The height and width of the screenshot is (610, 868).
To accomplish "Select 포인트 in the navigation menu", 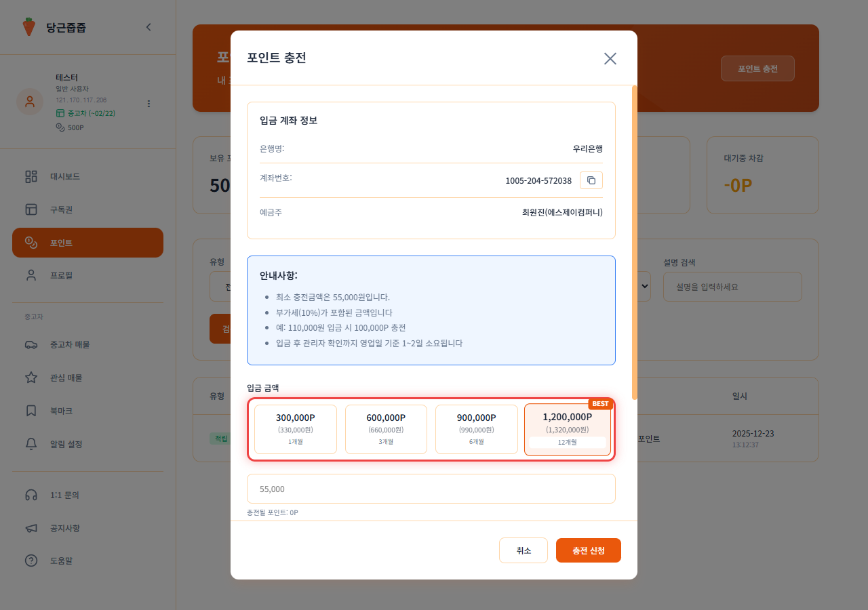I will (30, 242).
